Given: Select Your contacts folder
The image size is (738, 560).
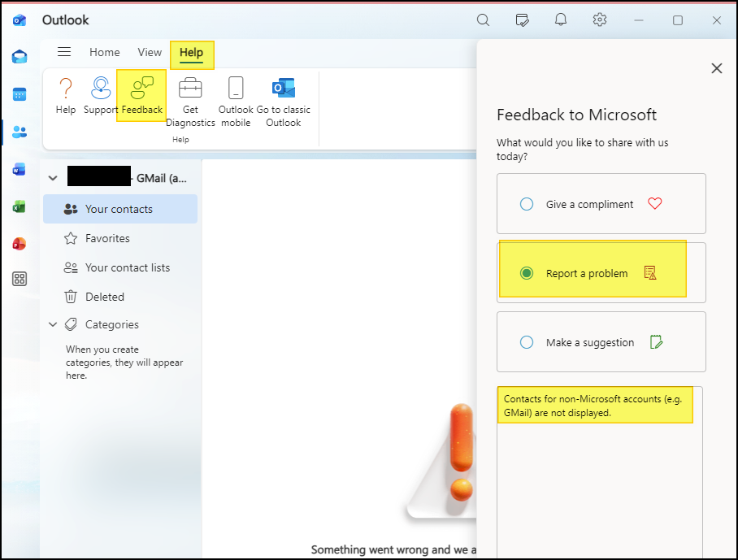Looking at the screenshot, I should point(120,209).
